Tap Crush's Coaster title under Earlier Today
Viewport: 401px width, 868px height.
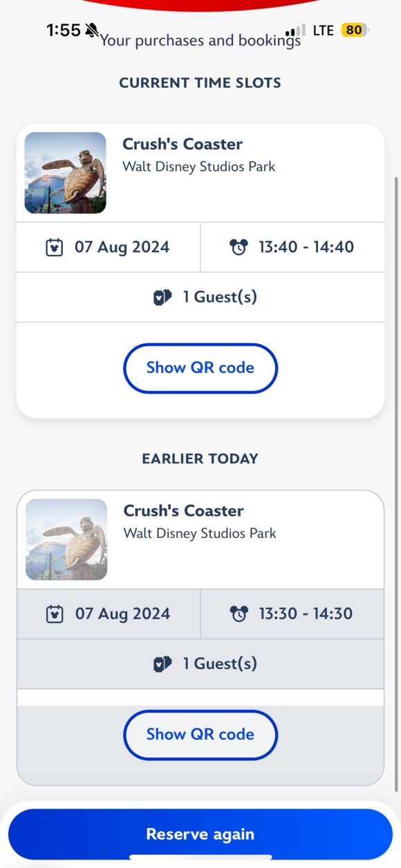183,511
